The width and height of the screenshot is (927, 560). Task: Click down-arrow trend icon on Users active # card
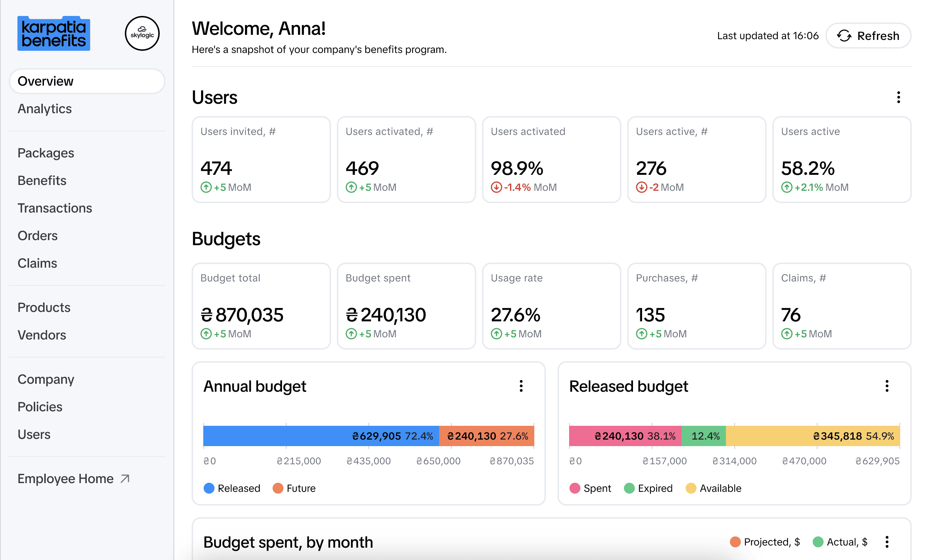pos(641,187)
